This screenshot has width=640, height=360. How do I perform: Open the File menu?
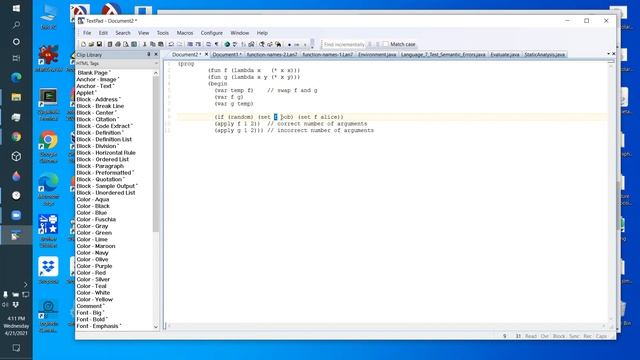tap(87, 33)
